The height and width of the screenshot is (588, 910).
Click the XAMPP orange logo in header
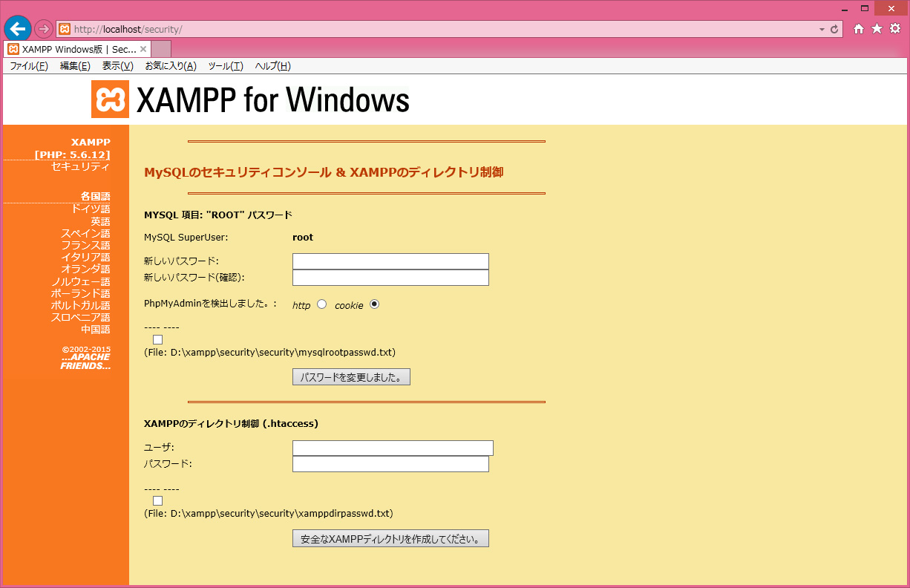pyautogui.click(x=111, y=99)
